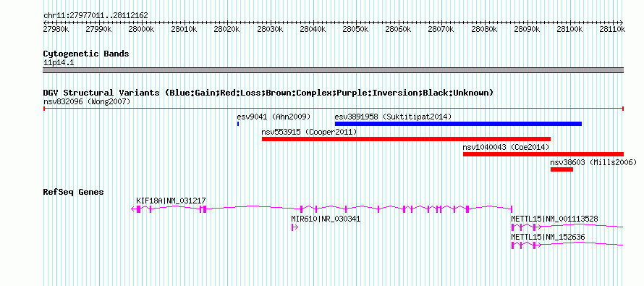Click the esv3891958 (Suktitipat2014) label

[393, 117]
